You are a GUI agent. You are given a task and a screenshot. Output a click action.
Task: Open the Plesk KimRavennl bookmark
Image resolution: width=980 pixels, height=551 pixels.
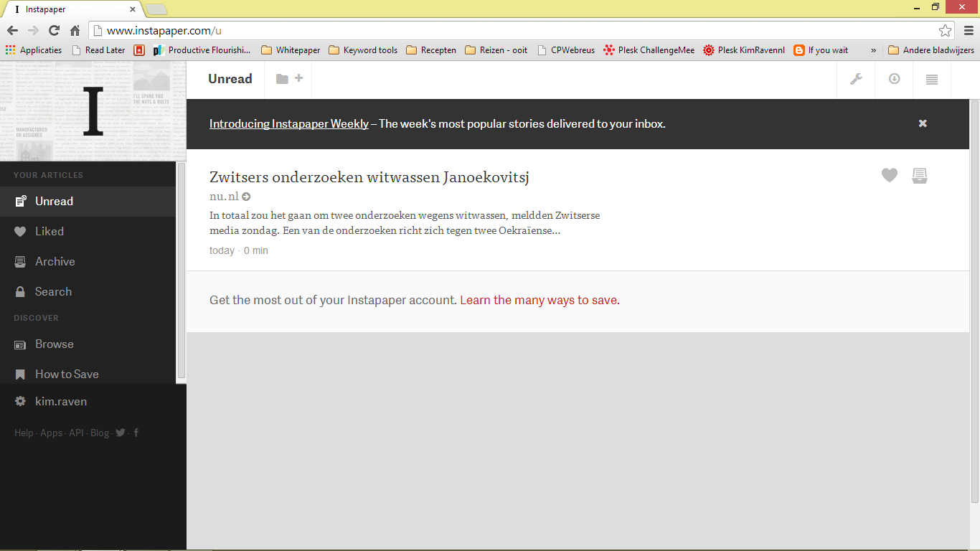click(x=744, y=50)
